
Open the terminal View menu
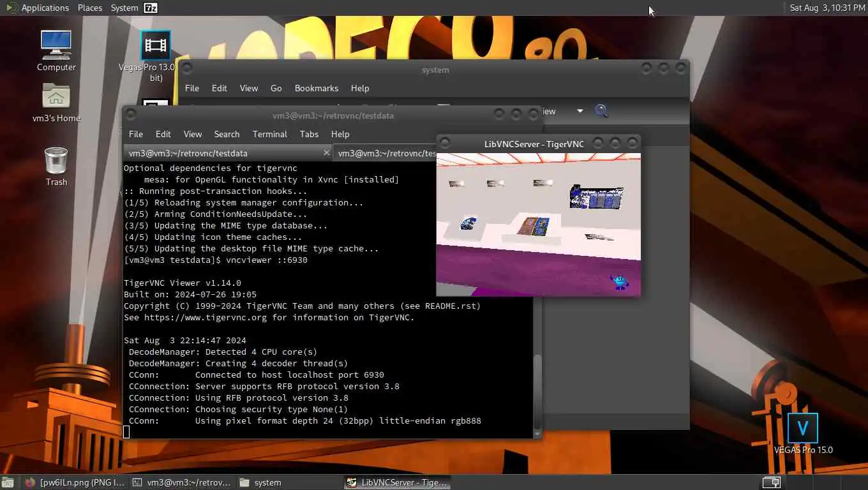coord(193,134)
